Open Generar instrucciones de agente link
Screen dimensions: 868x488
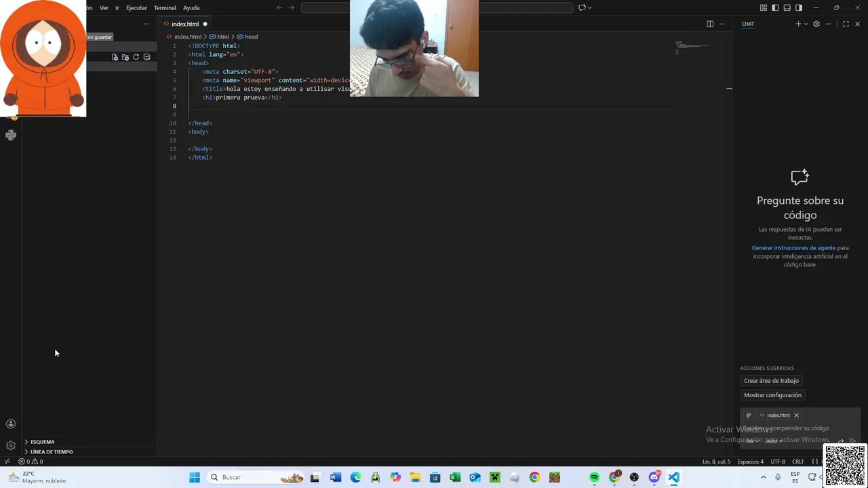pos(793,248)
